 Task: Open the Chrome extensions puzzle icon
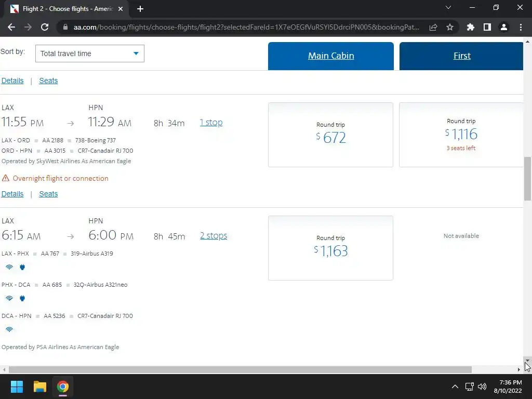[x=470, y=27]
